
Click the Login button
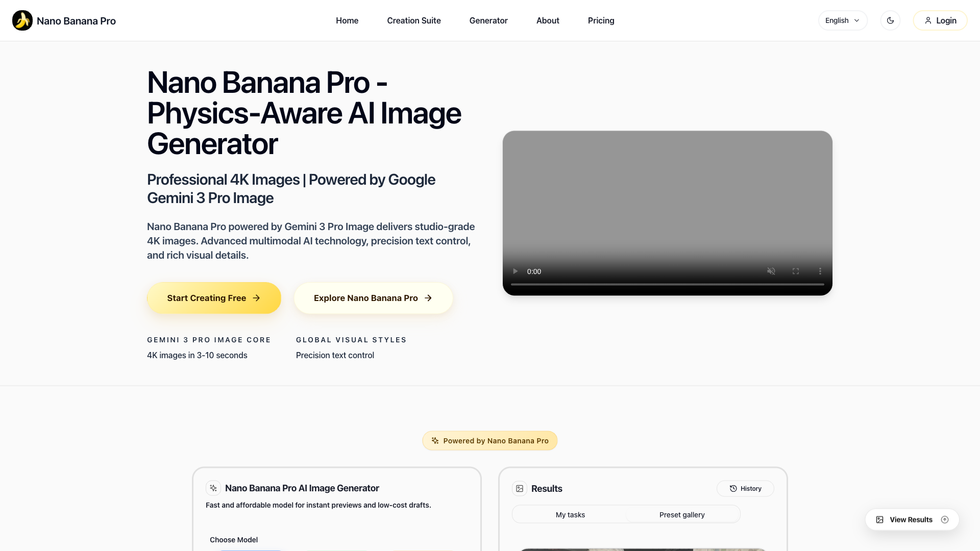coord(940,20)
